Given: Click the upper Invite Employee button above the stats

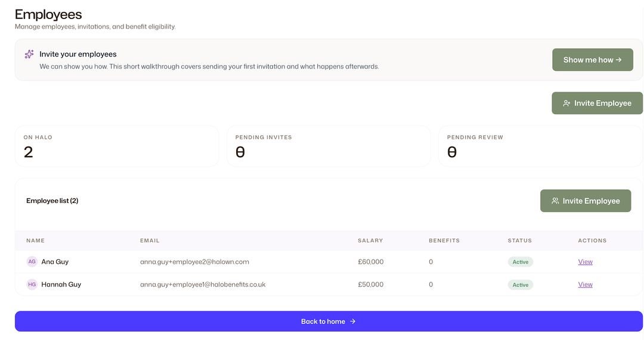Looking at the screenshot, I should [x=597, y=103].
